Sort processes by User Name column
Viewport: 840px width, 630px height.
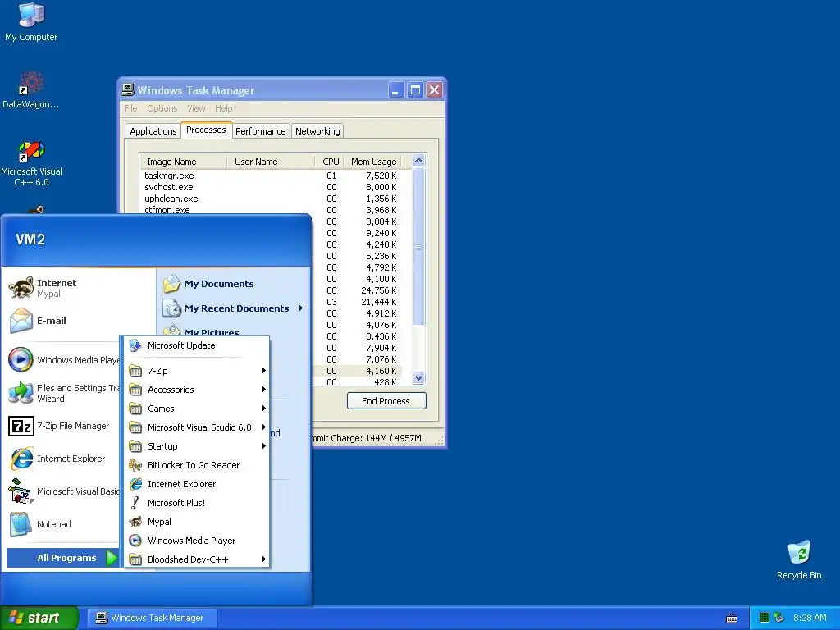click(271, 162)
